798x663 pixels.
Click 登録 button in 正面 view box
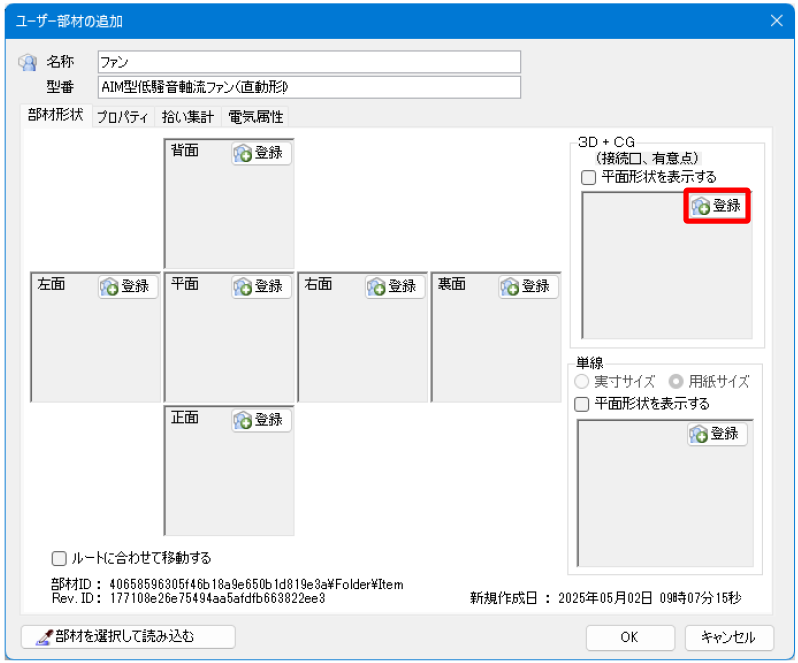[262, 420]
